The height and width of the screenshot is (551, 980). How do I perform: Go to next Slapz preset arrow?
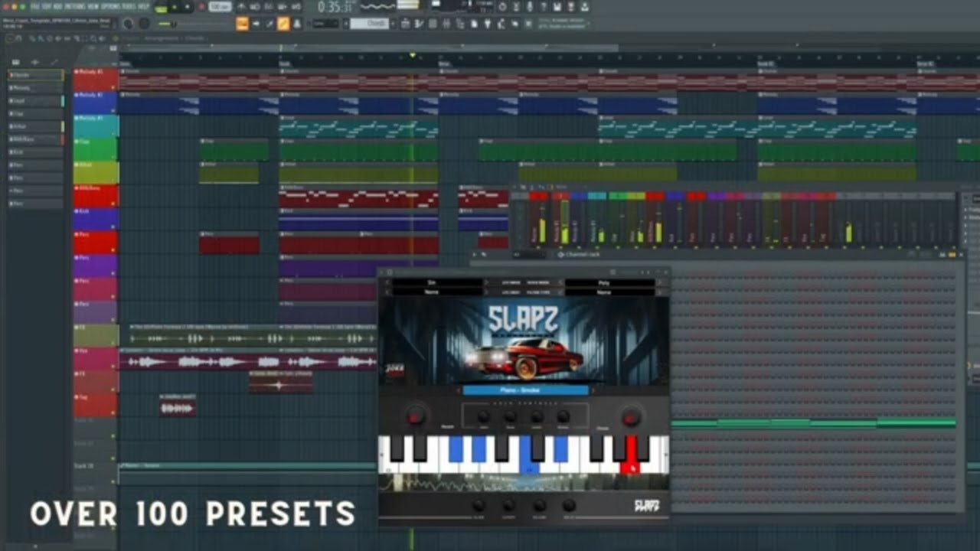click(x=593, y=390)
